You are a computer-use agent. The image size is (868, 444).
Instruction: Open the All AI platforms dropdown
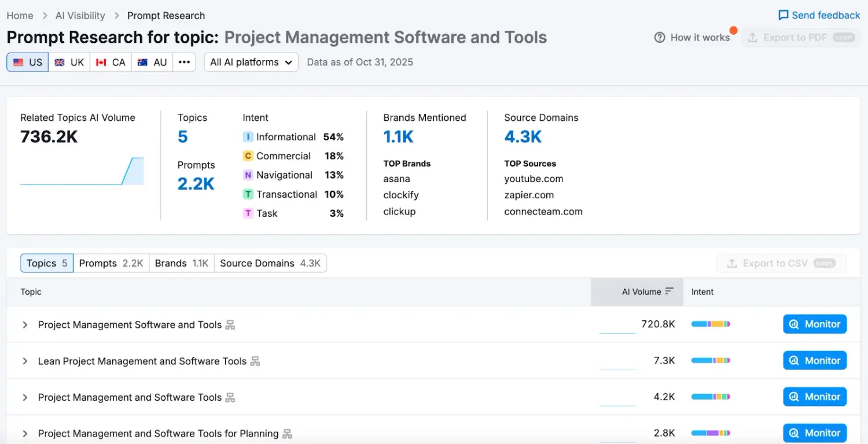pos(251,62)
